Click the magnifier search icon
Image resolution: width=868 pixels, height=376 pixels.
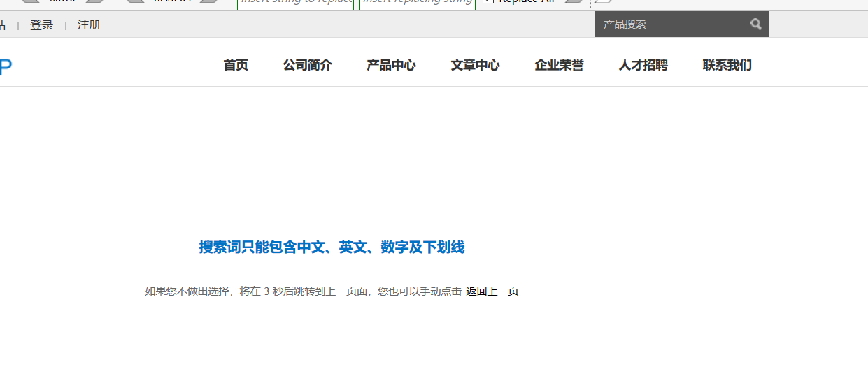tap(756, 24)
